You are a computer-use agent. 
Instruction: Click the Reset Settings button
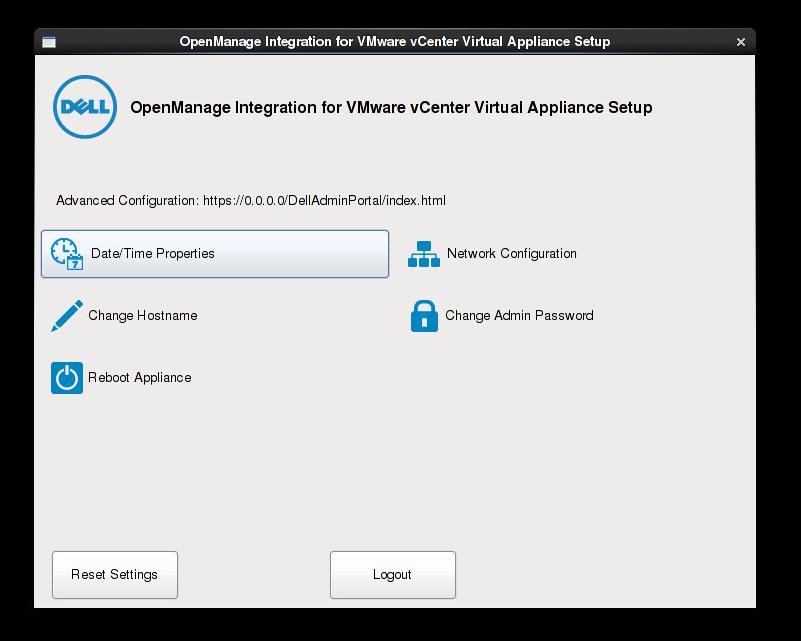coord(115,575)
